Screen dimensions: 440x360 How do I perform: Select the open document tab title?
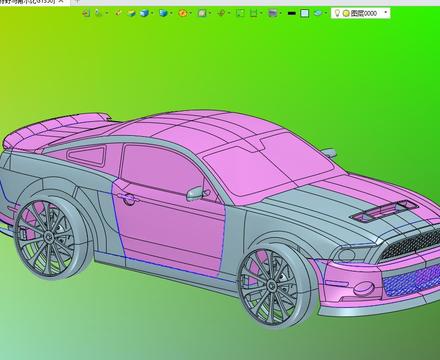[27, 1]
